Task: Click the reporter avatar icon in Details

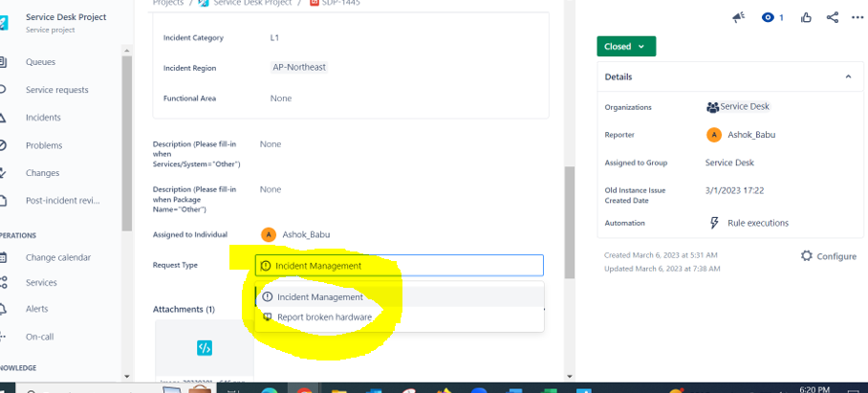Action: 714,135
